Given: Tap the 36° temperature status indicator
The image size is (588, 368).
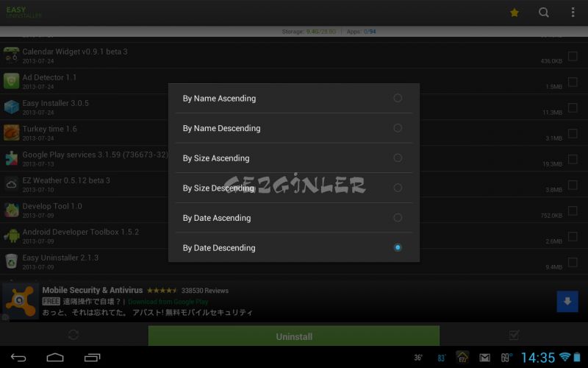Looking at the screenshot, I should 418,358.
